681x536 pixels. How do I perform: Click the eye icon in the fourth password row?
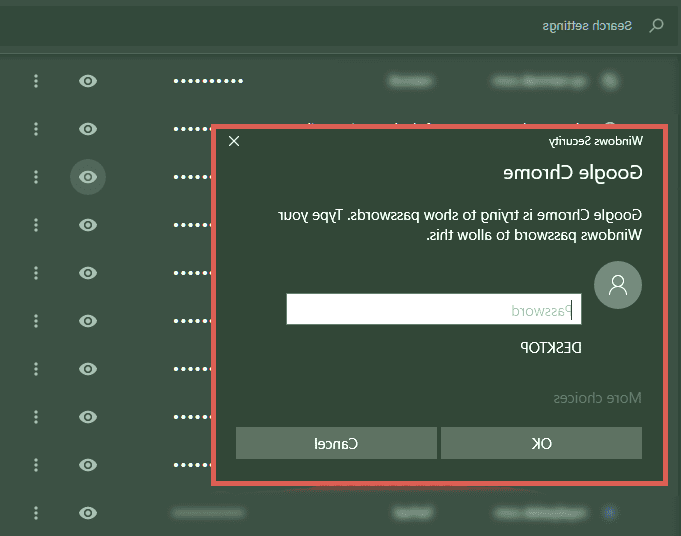tap(88, 225)
